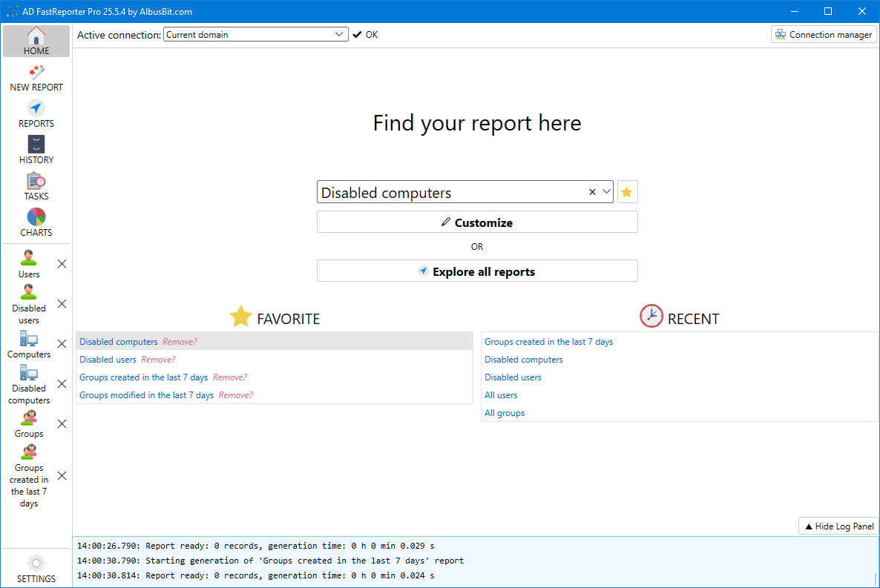Remove Groups modified in last 7 days favorite

click(x=236, y=395)
